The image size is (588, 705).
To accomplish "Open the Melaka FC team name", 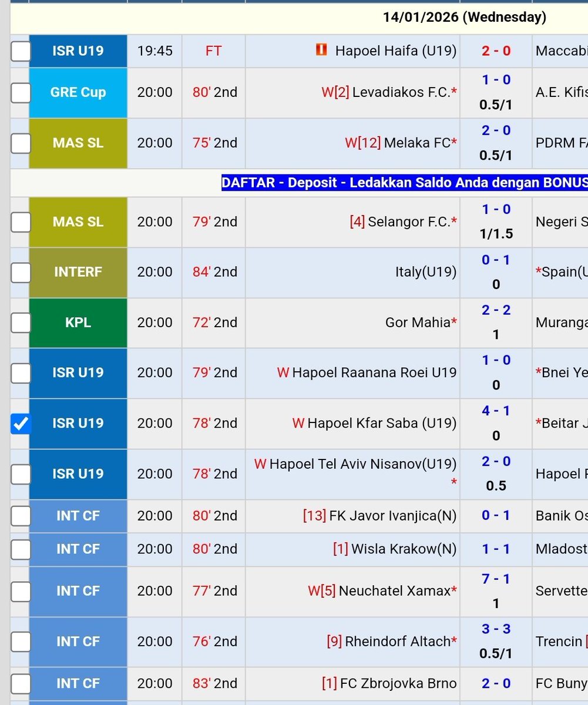I will tap(417, 143).
